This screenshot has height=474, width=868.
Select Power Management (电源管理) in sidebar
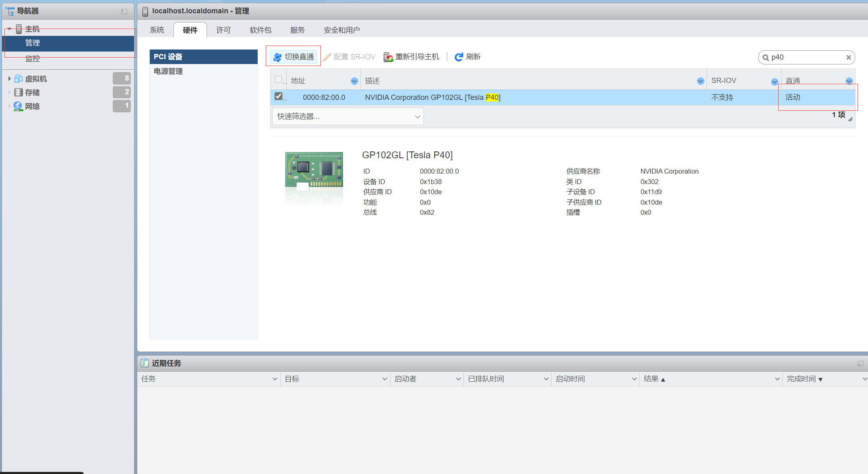(168, 71)
